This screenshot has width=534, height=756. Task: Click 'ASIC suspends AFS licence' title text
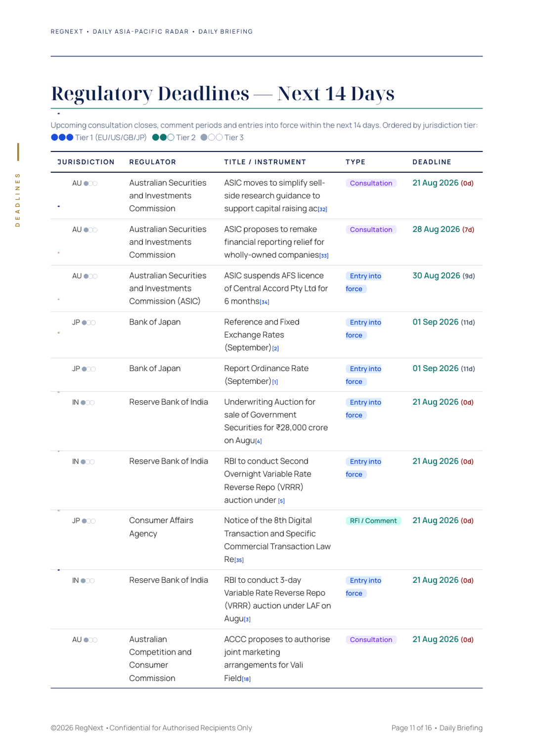274,276
